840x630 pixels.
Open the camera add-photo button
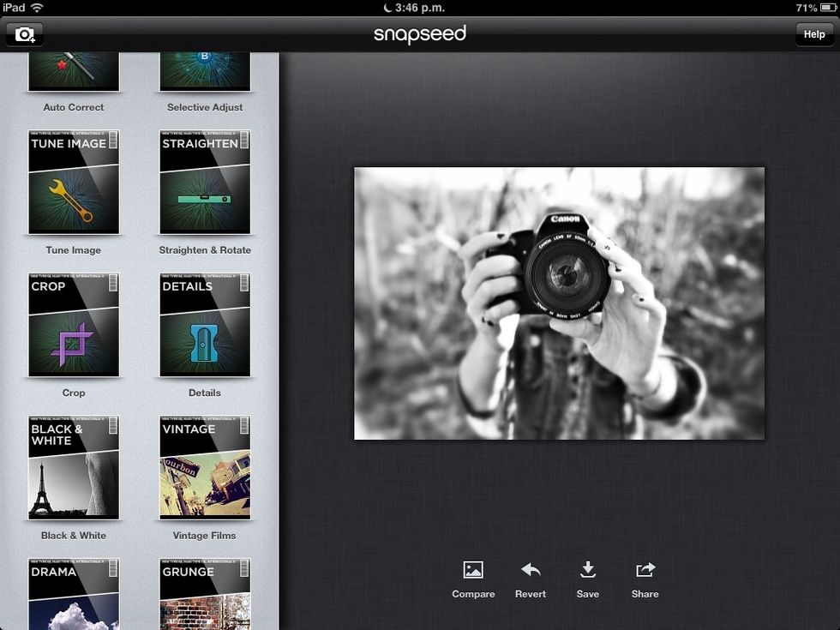coord(24,35)
